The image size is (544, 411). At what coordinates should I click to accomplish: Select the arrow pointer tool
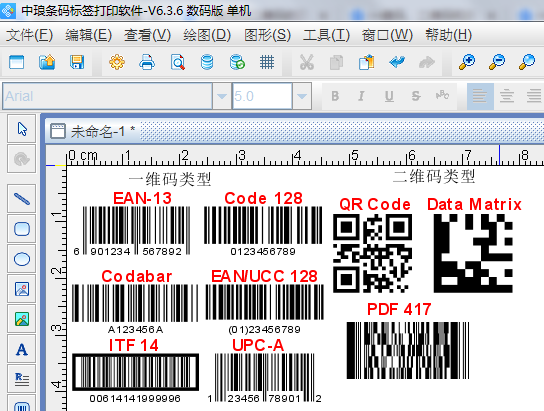click(x=22, y=129)
